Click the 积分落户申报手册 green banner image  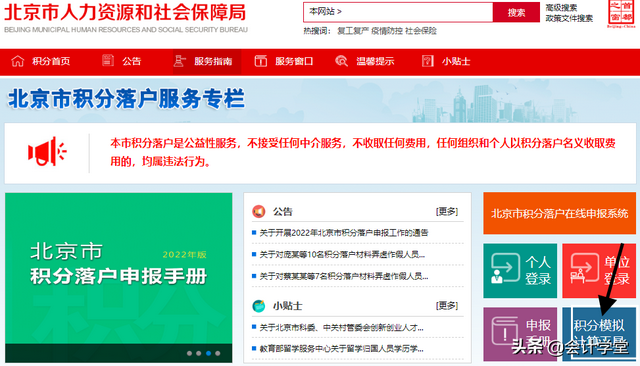click(119, 277)
